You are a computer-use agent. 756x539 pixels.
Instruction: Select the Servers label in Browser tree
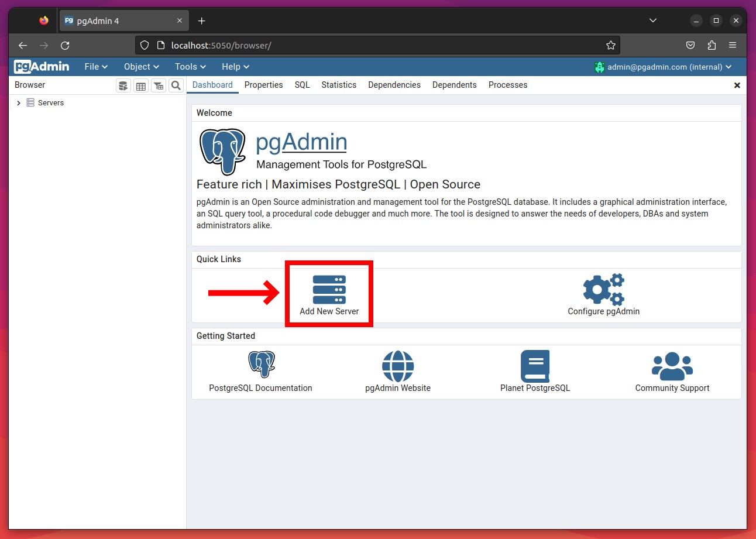[51, 103]
